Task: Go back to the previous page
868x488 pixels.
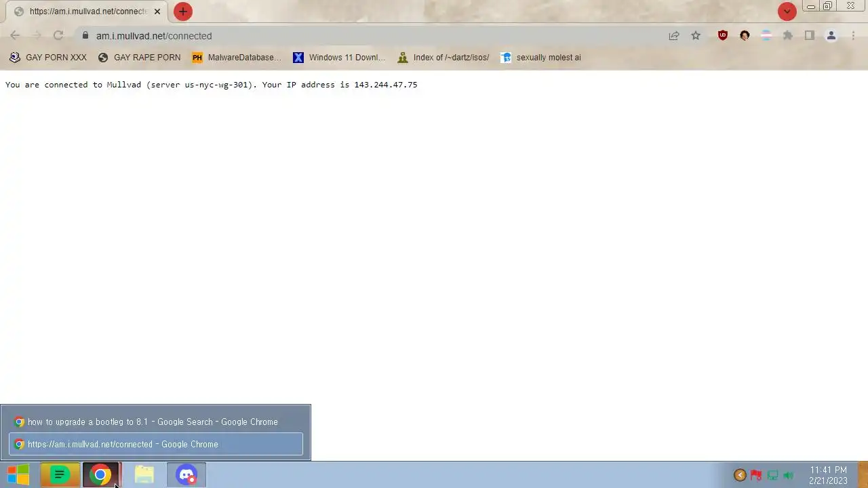Action: [x=15, y=36]
